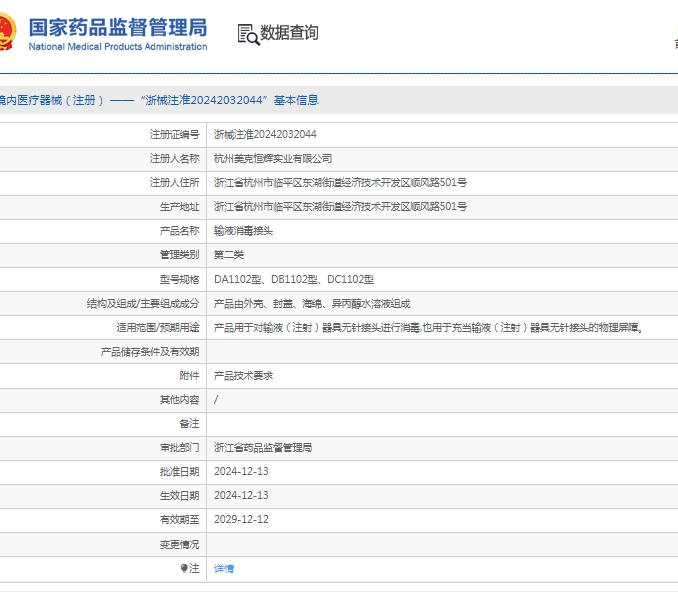Click the info bulb icon beside 注
Viewport: 678px width, 594px height.
coord(184,568)
